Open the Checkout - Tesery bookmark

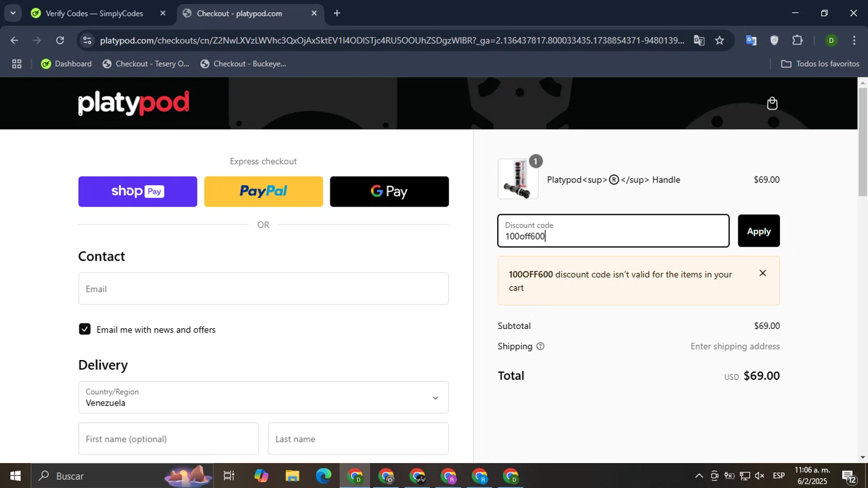pyautogui.click(x=146, y=64)
